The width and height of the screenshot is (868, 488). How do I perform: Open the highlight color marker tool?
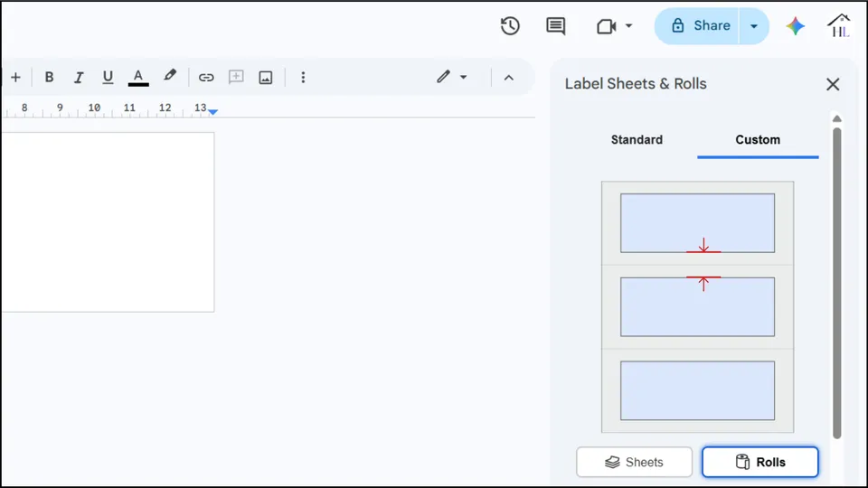[169, 76]
